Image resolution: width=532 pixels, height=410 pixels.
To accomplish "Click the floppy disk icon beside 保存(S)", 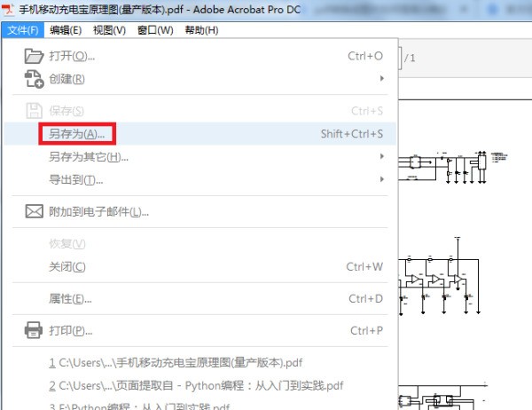I will (34, 111).
